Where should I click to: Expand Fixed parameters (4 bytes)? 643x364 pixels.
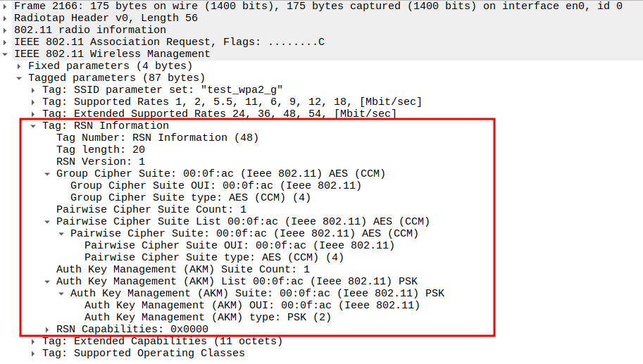pyautogui.click(x=20, y=65)
